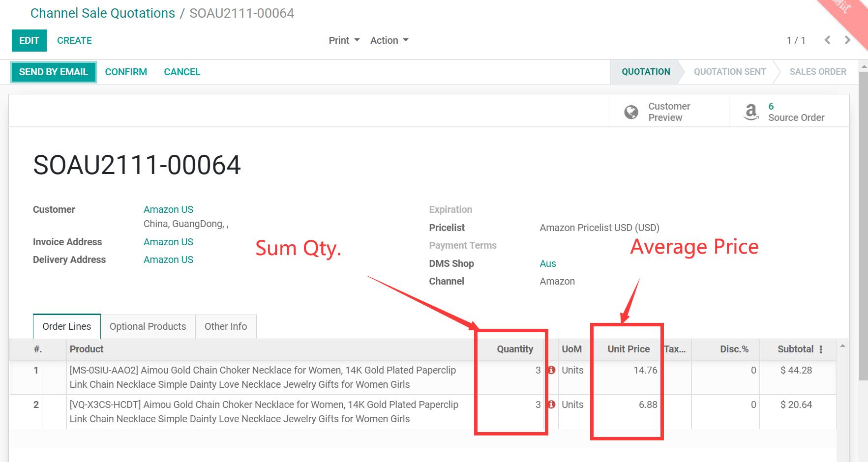Click the order lines table scroll-up arrow

(842, 346)
